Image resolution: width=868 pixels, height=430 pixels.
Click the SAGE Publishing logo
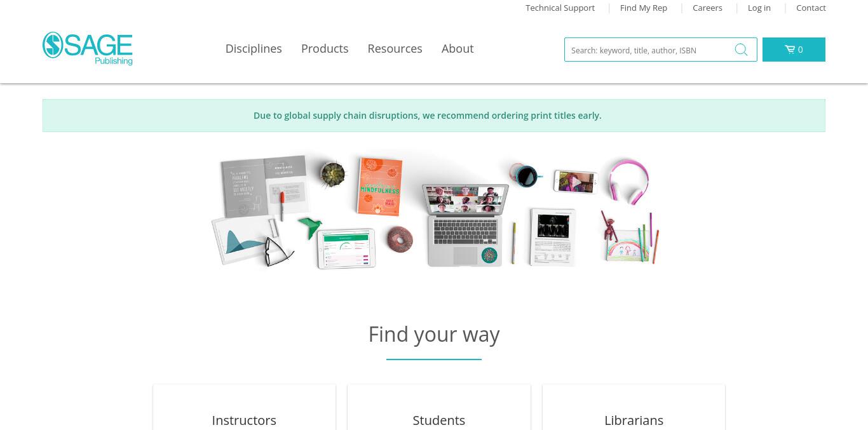click(x=88, y=48)
